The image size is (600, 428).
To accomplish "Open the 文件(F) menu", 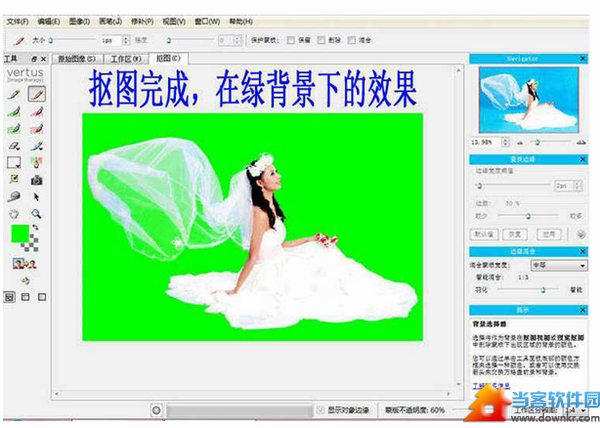I will [18, 22].
